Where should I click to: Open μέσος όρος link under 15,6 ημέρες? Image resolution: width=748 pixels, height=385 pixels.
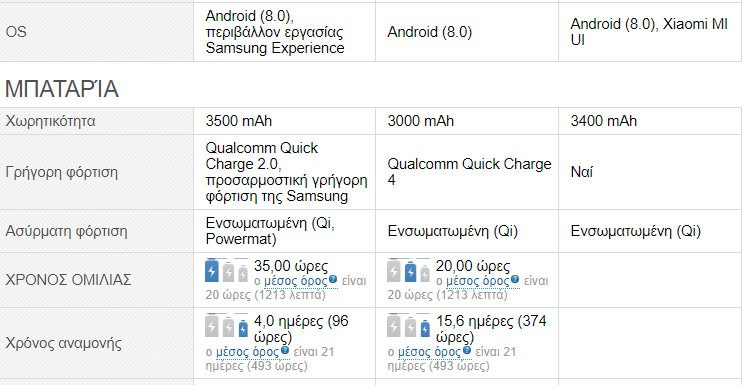(430, 353)
